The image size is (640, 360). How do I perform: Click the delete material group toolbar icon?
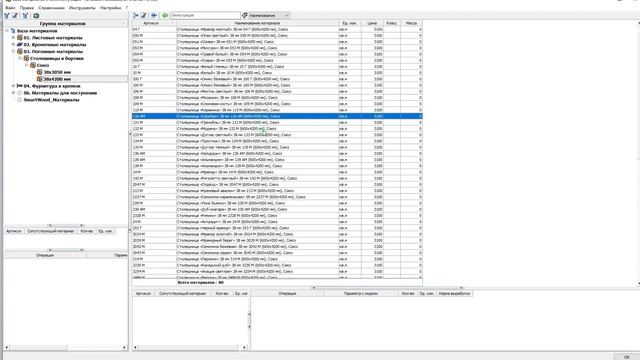coord(25,16)
